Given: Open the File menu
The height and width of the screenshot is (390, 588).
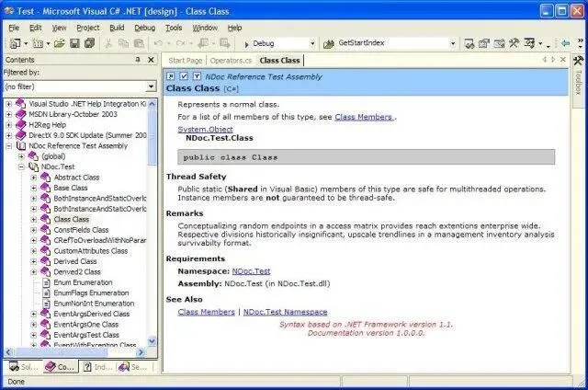Looking at the screenshot, I should 14,28.
